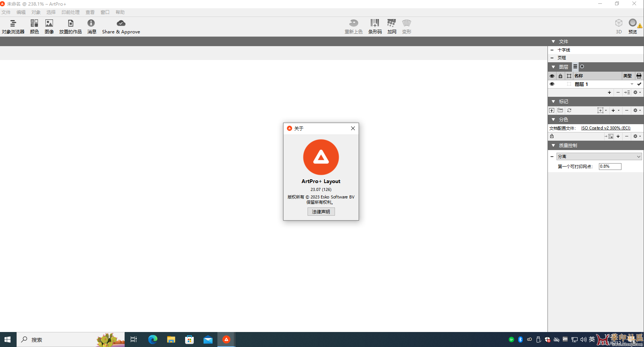Toggle lock column header in layers
The height and width of the screenshot is (347, 644).
coord(561,76)
